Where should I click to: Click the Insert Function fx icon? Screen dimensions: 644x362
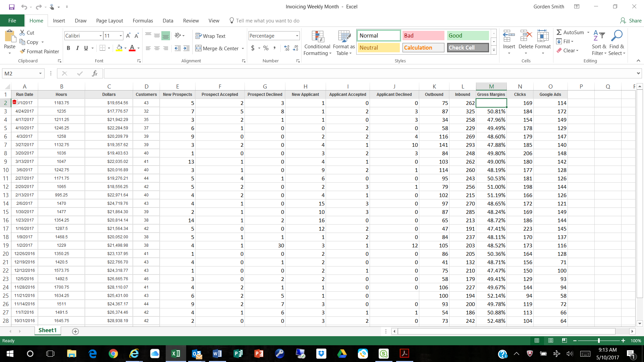95,73
